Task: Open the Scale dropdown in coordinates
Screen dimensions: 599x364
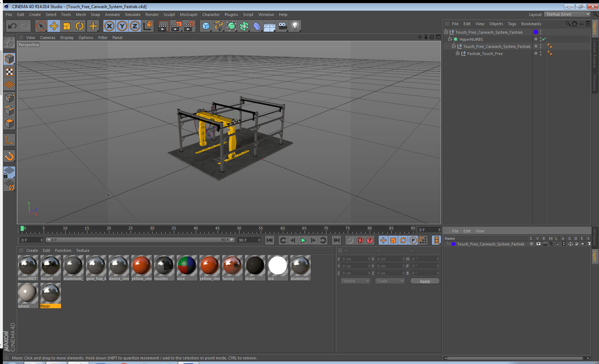Action: pos(390,281)
